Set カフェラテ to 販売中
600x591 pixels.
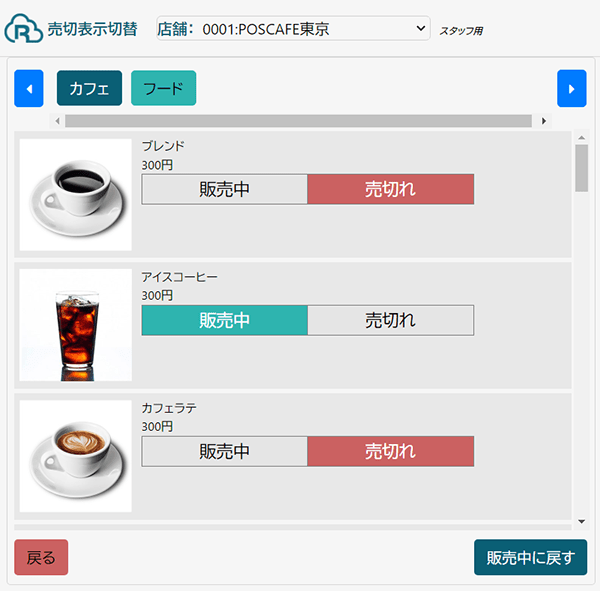tap(224, 451)
